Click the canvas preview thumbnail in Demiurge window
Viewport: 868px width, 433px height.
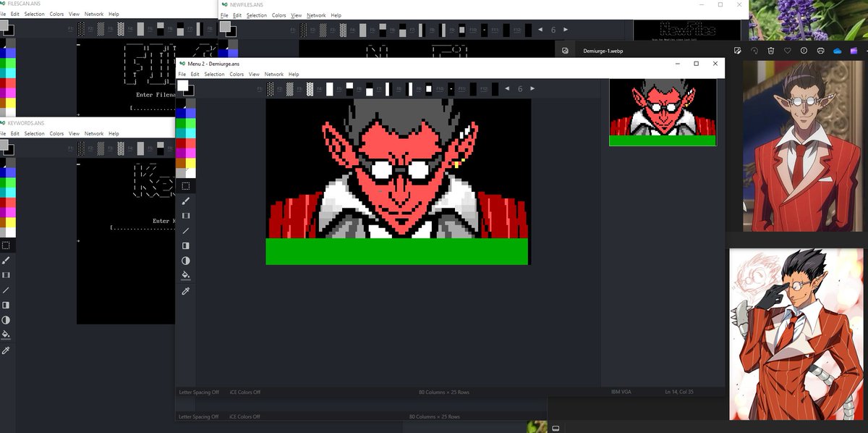pos(663,112)
